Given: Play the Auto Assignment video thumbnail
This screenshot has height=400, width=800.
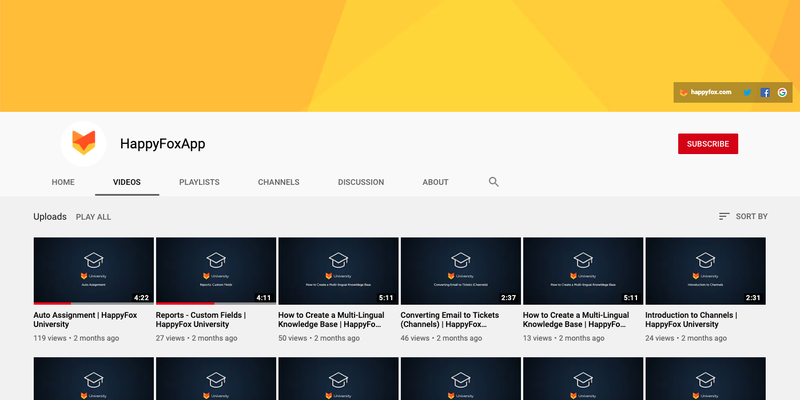Looking at the screenshot, I should (94, 271).
